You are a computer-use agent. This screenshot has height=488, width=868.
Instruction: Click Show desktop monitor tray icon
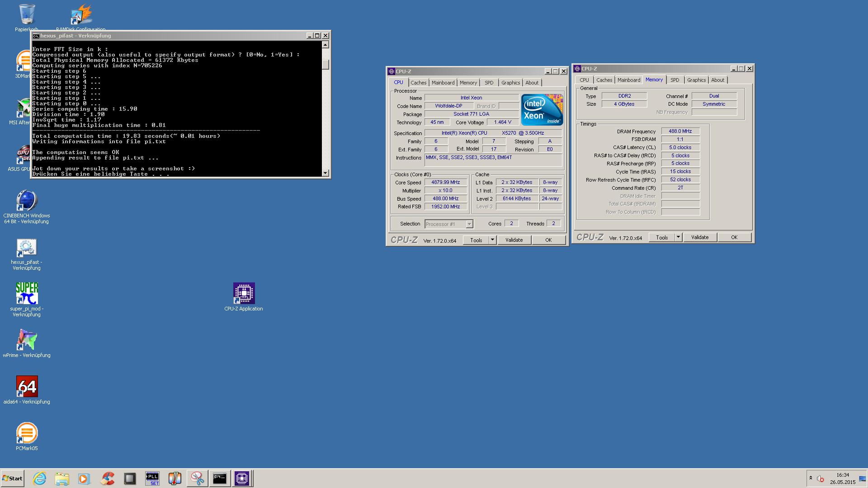[863, 479]
